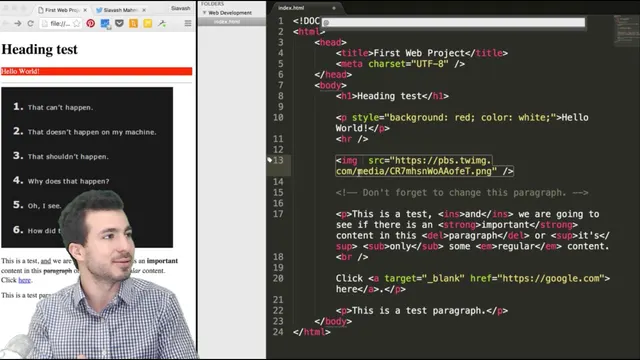Viewport: 640px width, 360px height.
Task: Close the First Web Project tab
Action: pyautogui.click(x=85, y=10)
